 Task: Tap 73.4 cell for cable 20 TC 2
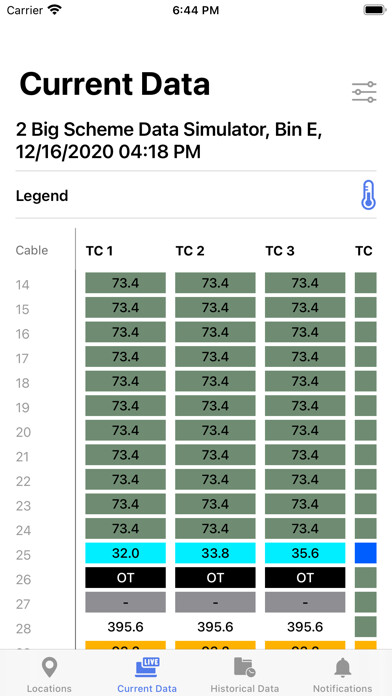click(215, 430)
